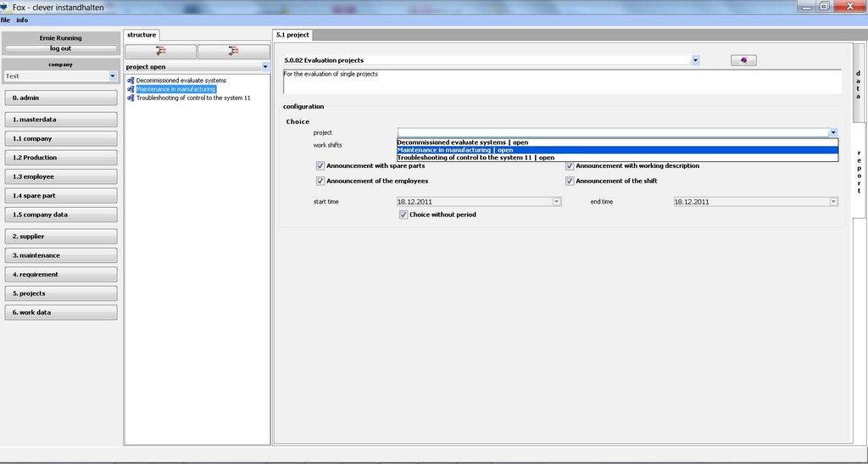Open the 5.0.02 Evaluation projects dropdown arrow
Viewport: 868px width, 464px height.
(695, 60)
